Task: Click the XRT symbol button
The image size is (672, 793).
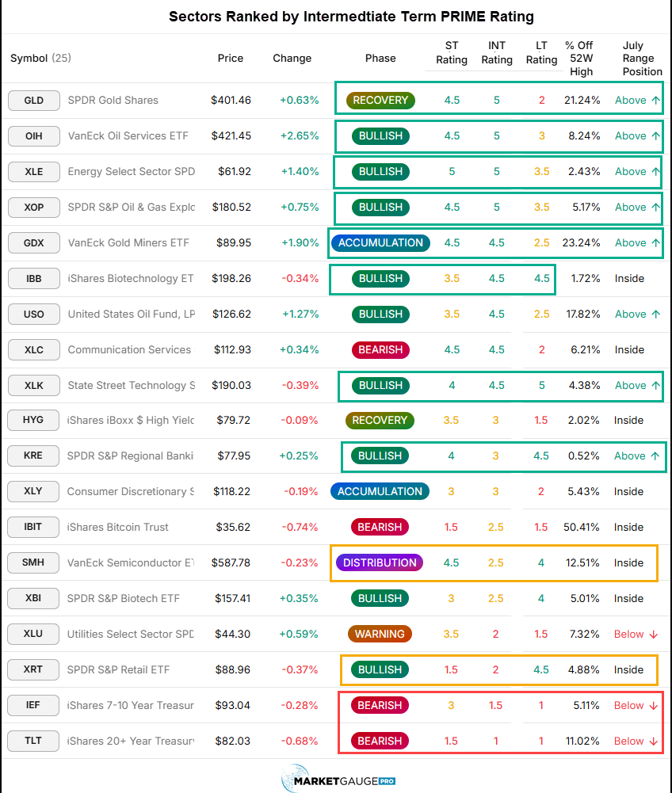Action: tap(33, 669)
